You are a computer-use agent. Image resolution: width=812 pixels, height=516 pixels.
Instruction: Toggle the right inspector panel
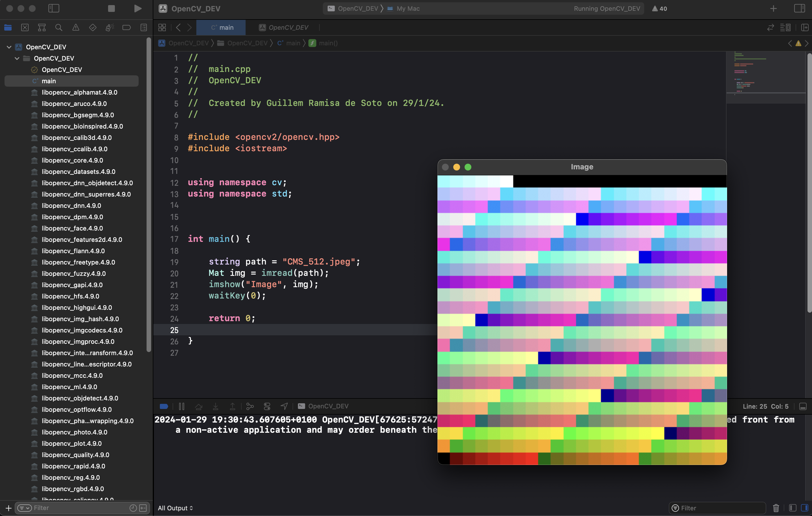799,8
